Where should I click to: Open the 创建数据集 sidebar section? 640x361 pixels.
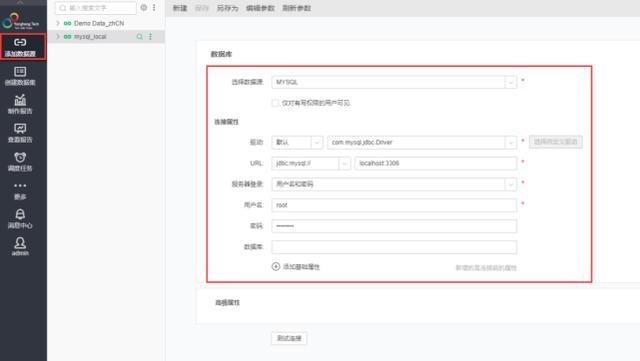[20, 76]
